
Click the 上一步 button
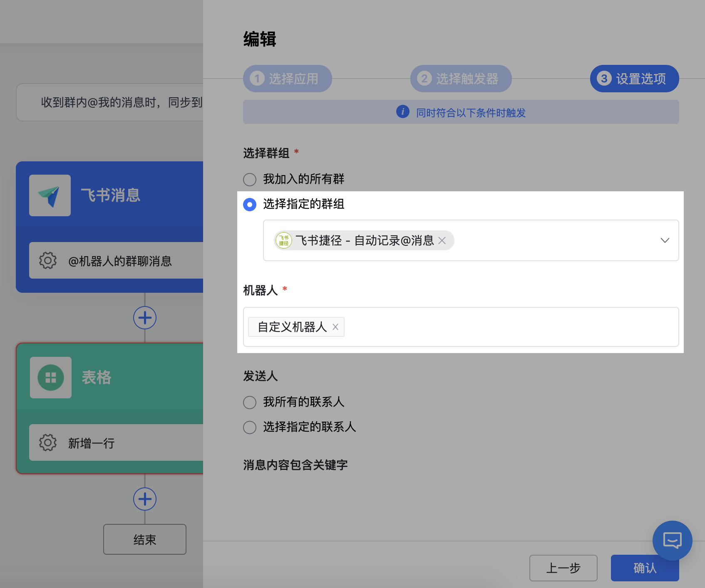point(564,568)
